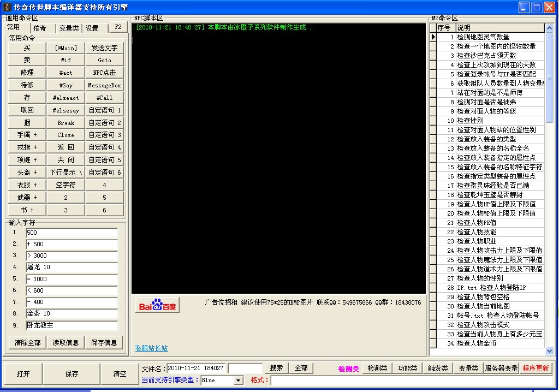Click the Baidu logo ad icon

point(157,305)
